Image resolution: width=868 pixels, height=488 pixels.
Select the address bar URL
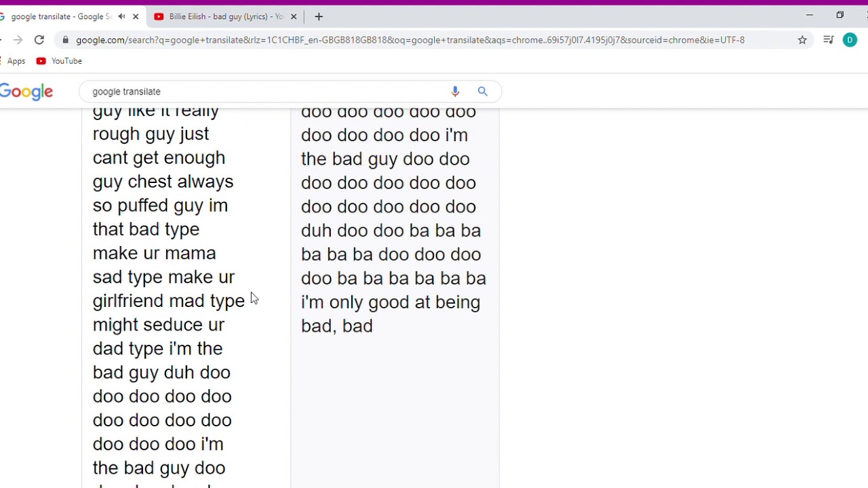410,40
